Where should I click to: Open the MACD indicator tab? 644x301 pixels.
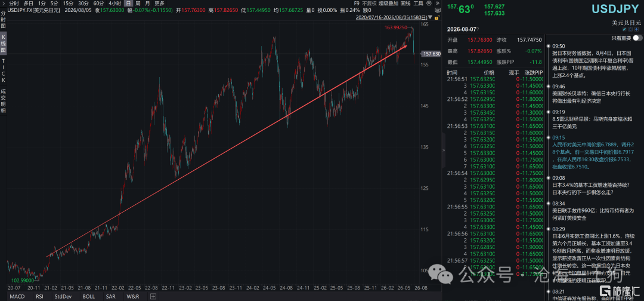pos(17,296)
